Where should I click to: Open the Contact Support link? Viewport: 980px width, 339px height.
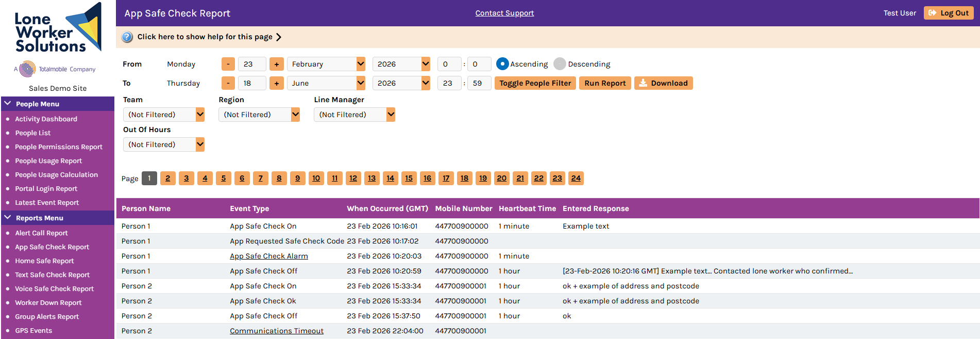point(504,13)
